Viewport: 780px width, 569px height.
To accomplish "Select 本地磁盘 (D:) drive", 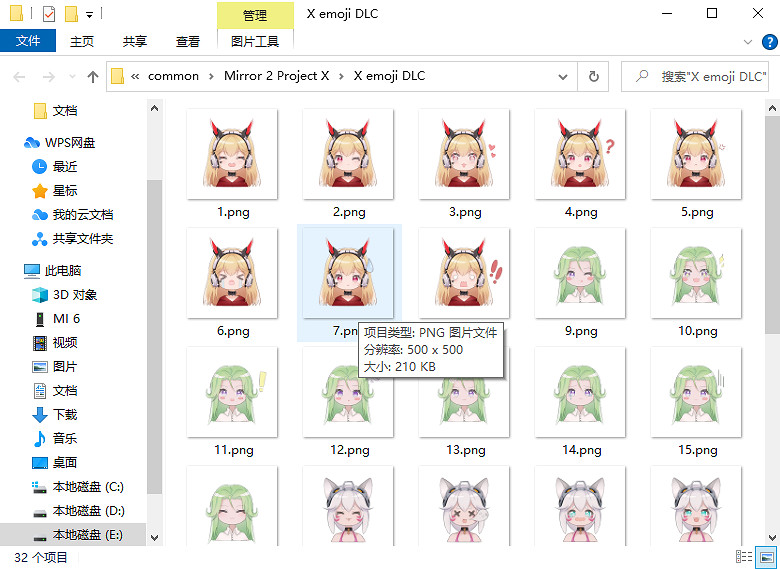I will pos(78,511).
